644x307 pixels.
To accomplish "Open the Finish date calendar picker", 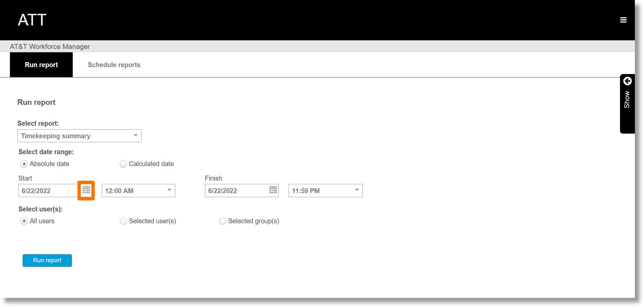I will (273, 190).
